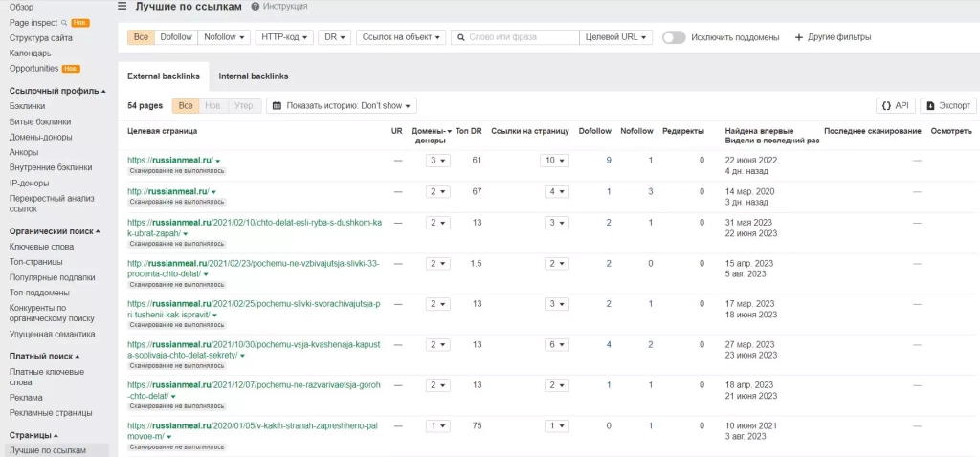Select Утер. pages status filter
The width and height of the screenshot is (980, 457).
244,106
